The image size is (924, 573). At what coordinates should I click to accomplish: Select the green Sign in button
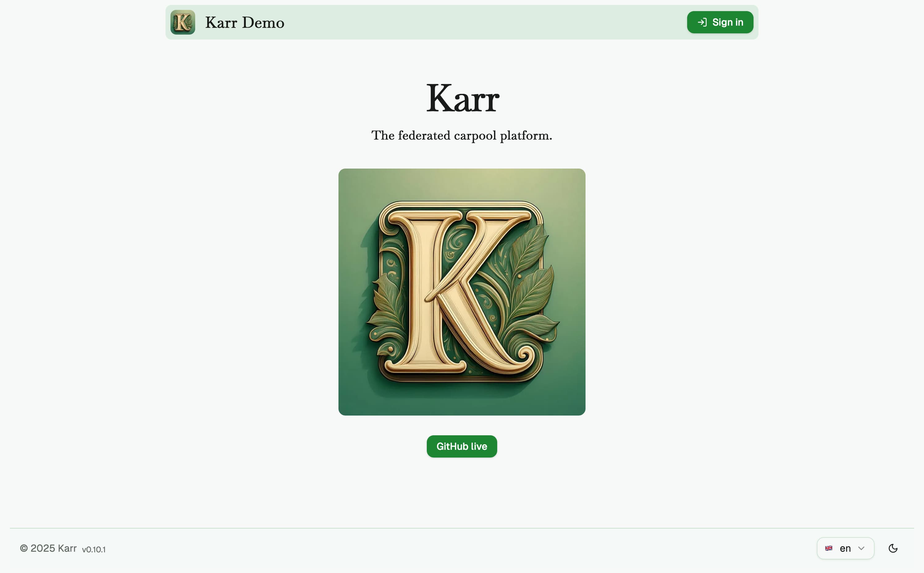coord(719,22)
